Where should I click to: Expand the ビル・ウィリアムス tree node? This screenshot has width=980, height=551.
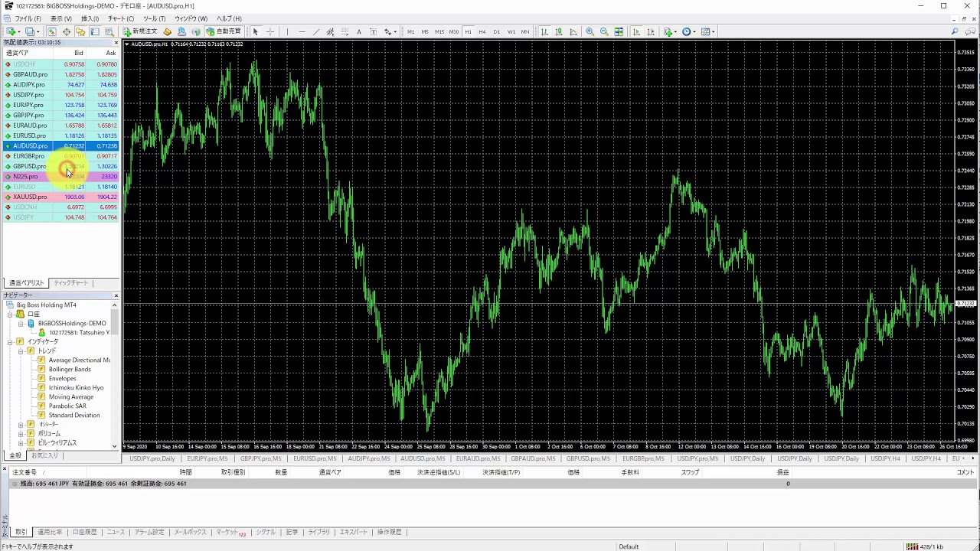tap(21, 442)
